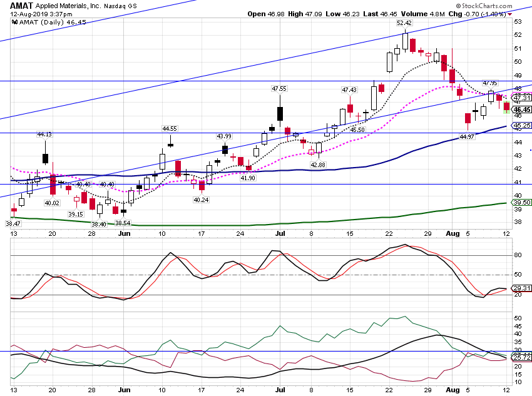Click the 38.54 low price label

click(123, 223)
